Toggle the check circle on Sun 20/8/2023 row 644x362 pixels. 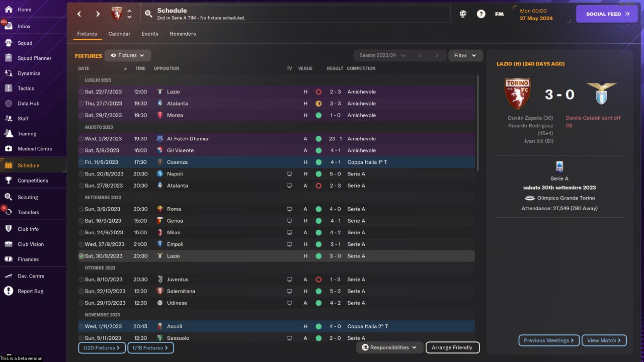[82, 174]
